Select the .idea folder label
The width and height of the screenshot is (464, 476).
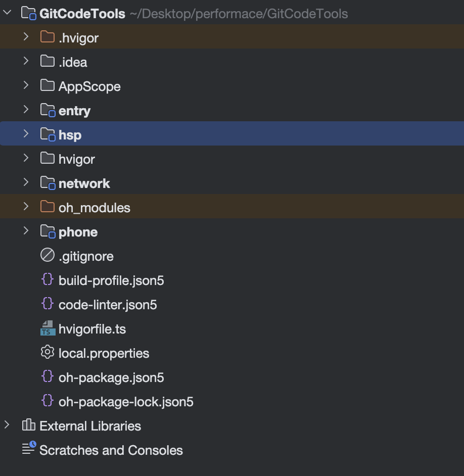click(x=73, y=62)
